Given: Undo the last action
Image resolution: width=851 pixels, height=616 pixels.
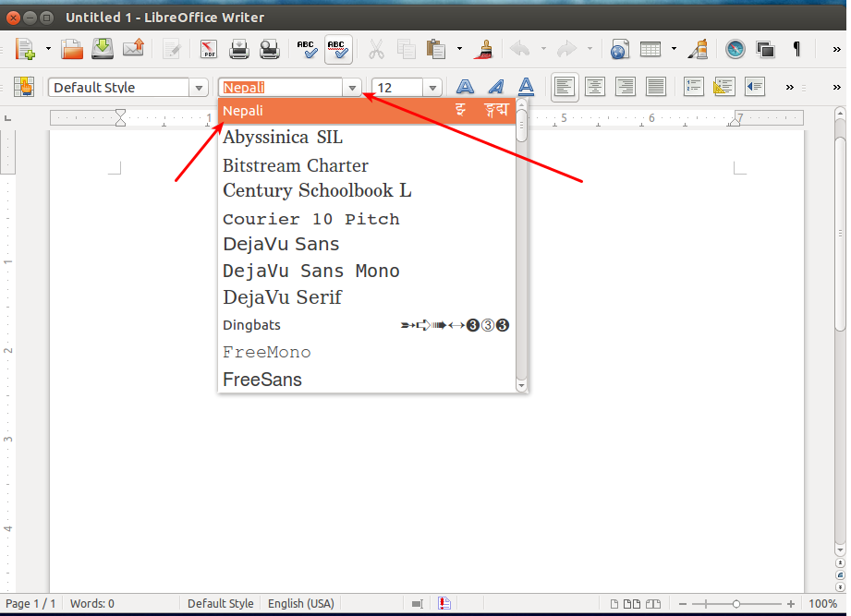Looking at the screenshot, I should pyautogui.click(x=520, y=49).
